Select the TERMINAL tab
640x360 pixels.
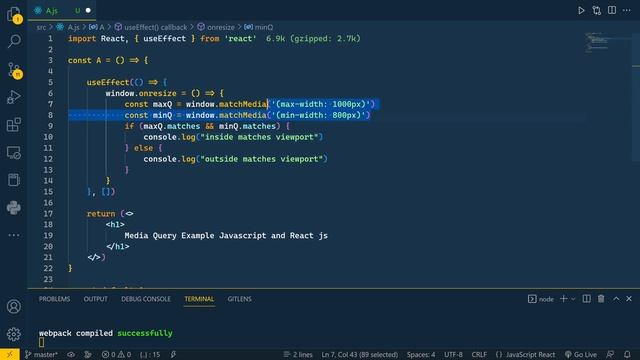pyautogui.click(x=199, y=299)
